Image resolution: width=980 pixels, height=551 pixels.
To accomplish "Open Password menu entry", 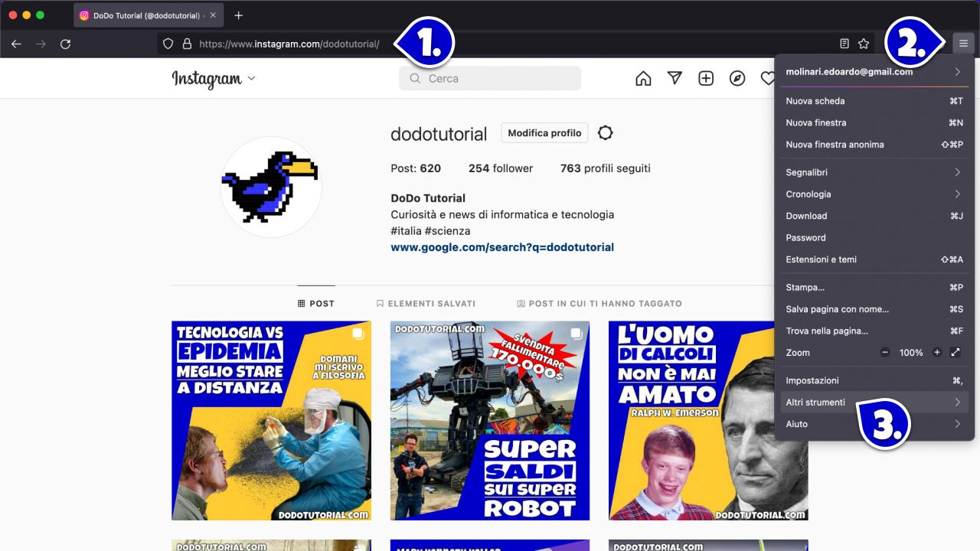I will click(x=874, y=238).
